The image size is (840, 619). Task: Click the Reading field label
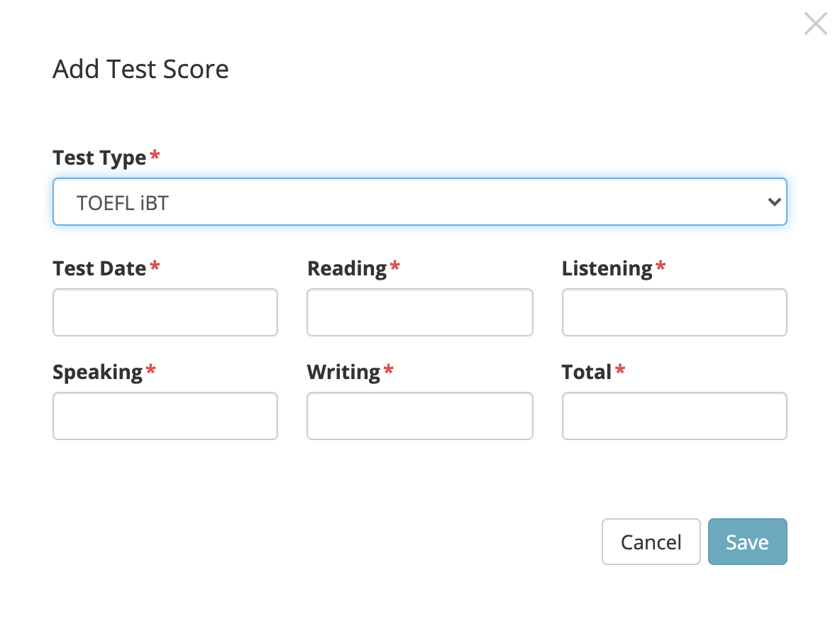347,268
